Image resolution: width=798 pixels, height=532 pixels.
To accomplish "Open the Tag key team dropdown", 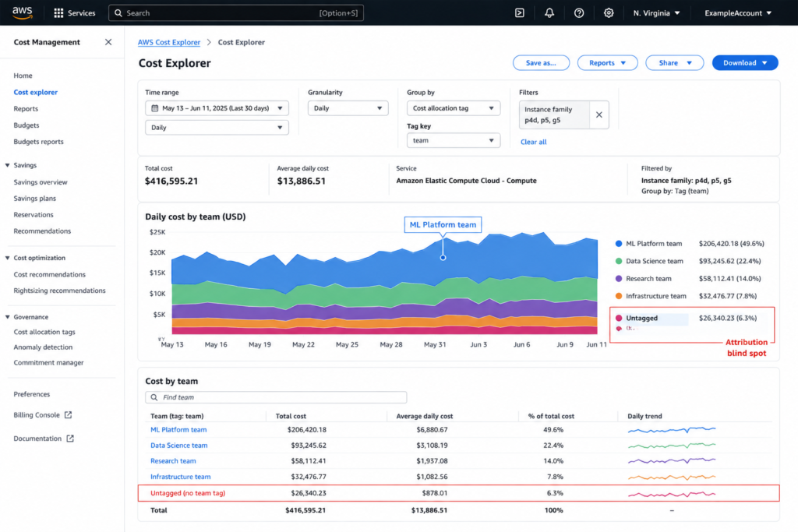I will [454, 140].
